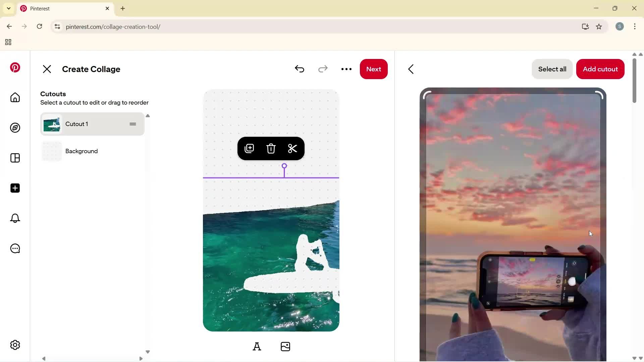The width and height of the screenshot is (644, 362).
Task: Open the Messages icon in the sidebar
Action: (x=15, y=248)
